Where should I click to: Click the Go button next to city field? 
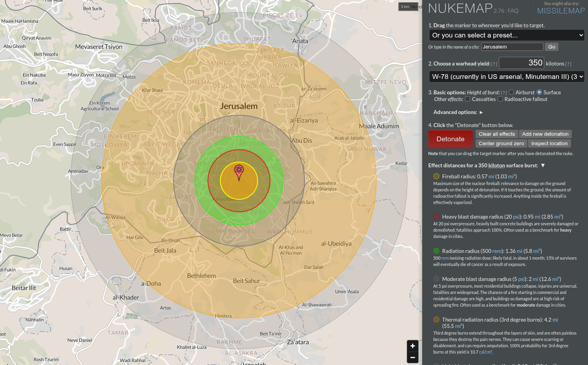click(x=552, y=47)
